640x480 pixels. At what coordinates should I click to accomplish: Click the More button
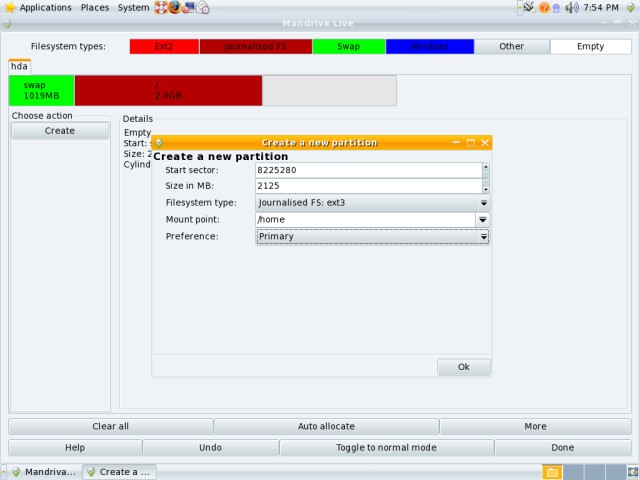[x=536, y=426]
